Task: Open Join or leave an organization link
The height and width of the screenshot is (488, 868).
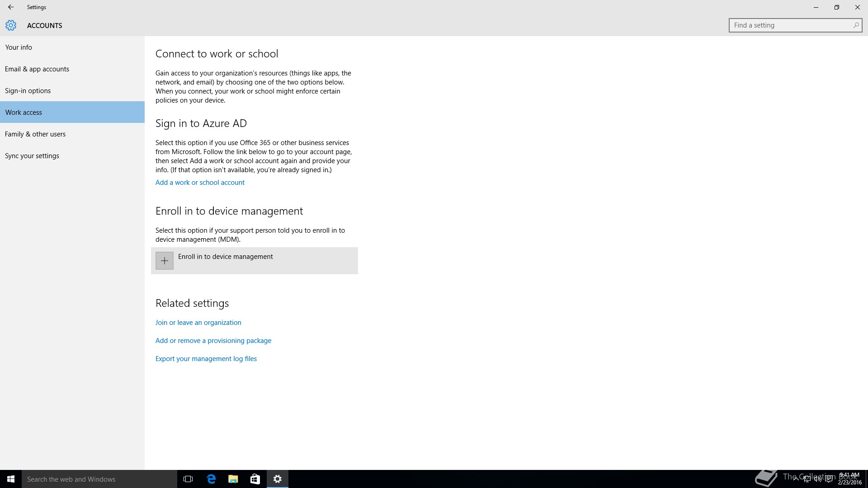Action: pos(198,323)
